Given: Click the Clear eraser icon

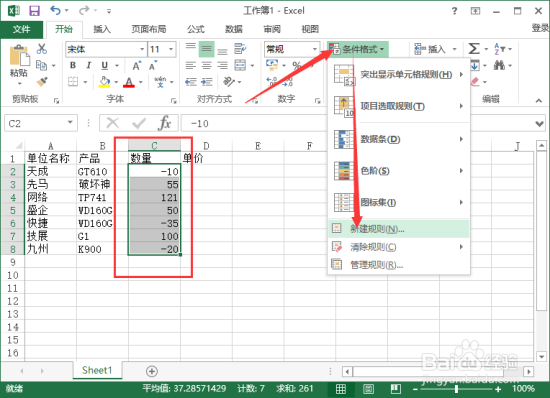Looking at the screenshot, I should [x=475, y=82].
